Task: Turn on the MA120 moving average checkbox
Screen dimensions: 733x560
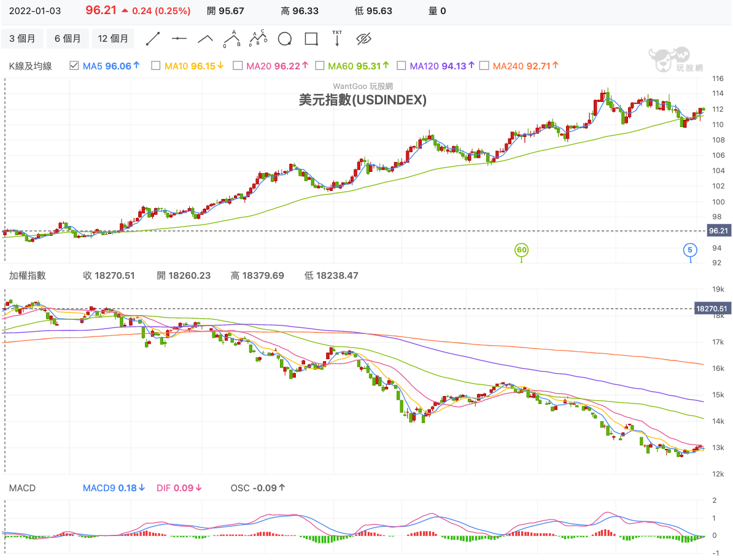Action: (401, 66)
